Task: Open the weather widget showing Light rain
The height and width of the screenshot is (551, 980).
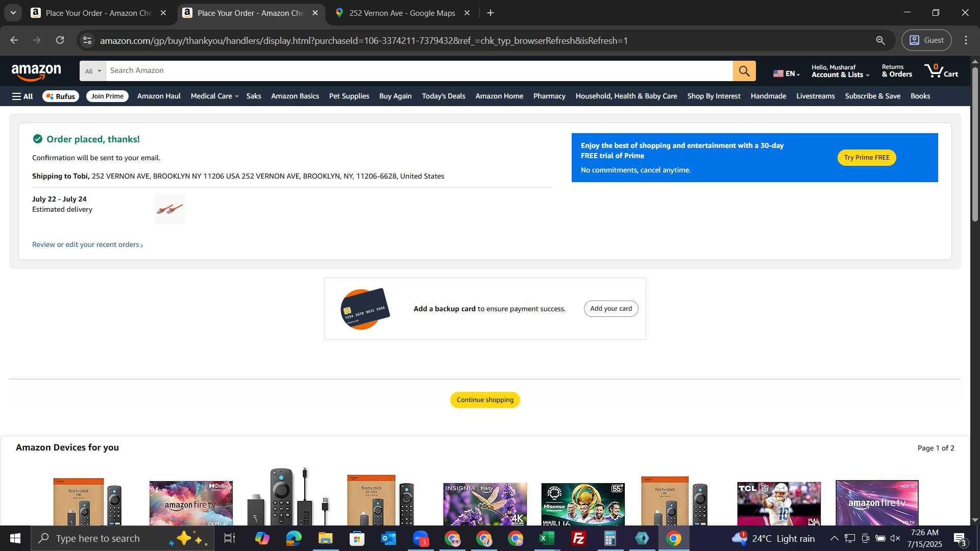Action: (773, 538)
